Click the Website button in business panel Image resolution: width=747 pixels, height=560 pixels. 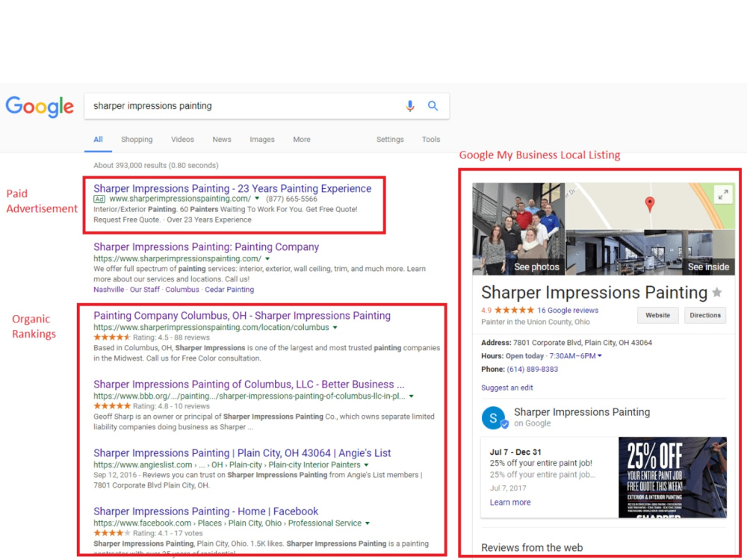click(x=658, y=315)
